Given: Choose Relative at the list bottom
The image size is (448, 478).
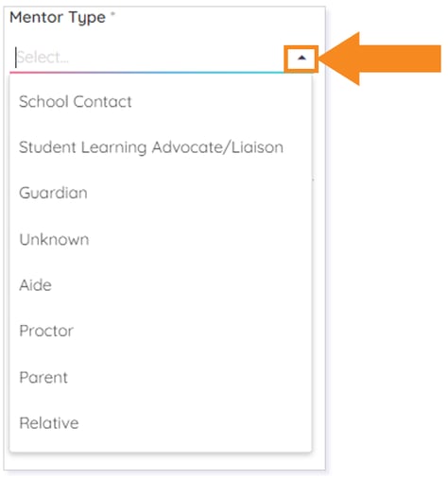Looking at the screenshot, I should (x=161, y=423).
